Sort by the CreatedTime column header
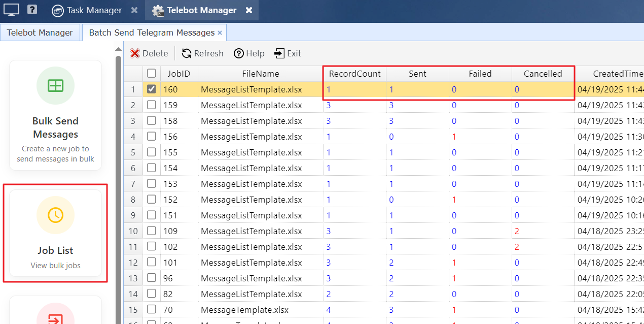 click(x=610, y=74)
